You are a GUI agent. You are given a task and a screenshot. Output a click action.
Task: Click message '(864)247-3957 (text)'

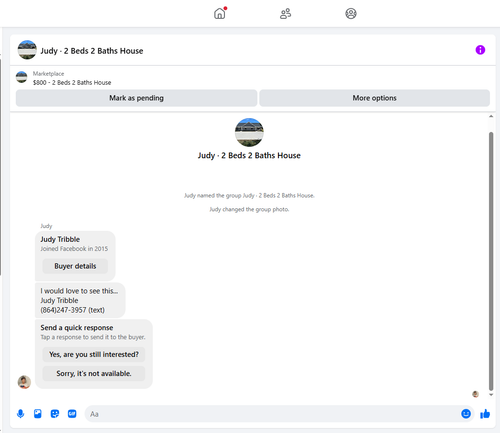(72, 310)
